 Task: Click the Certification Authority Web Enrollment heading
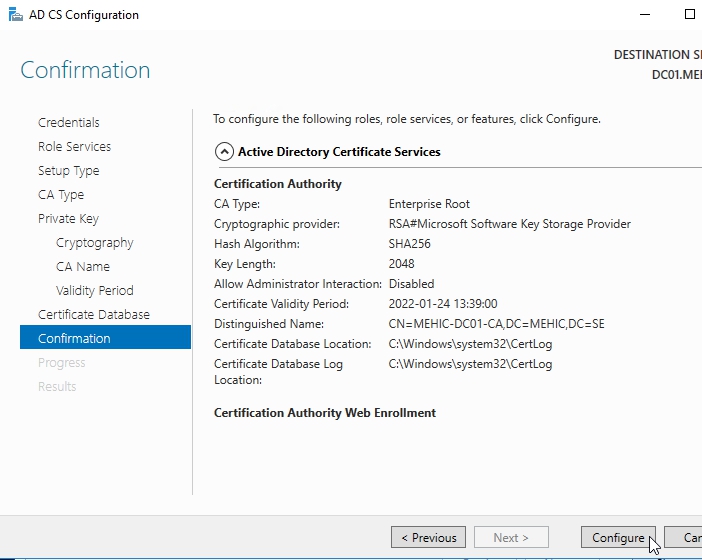pyautogui.click(x=325, y=413)
